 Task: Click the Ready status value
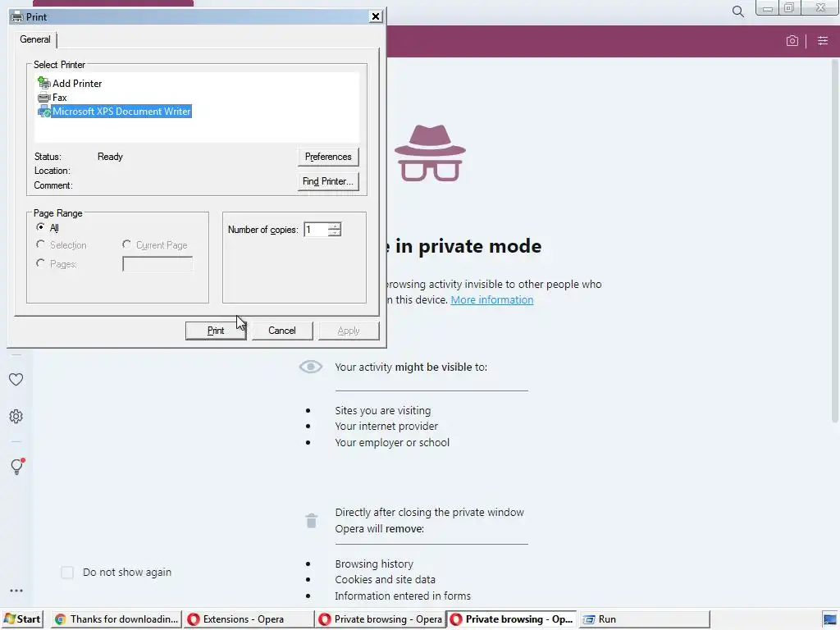(110, 157)
